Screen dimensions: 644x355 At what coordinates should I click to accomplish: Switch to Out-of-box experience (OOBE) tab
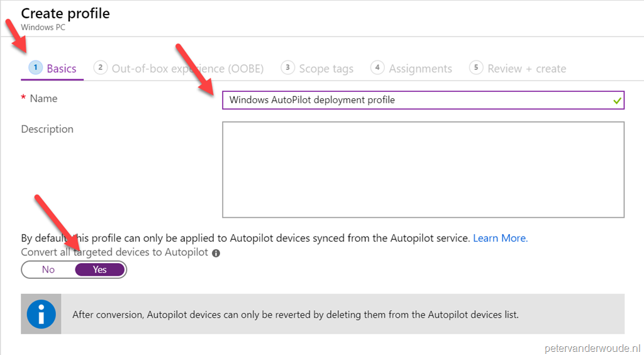[x=178, y=68]
